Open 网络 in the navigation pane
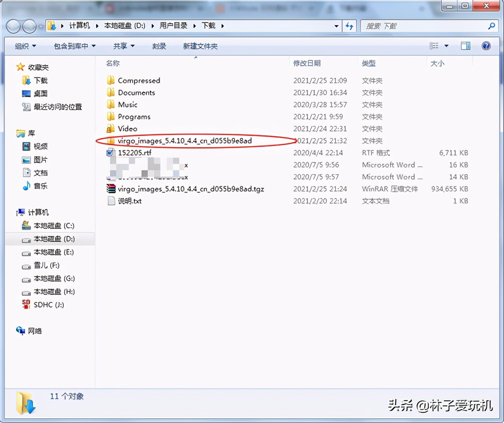 coord(35,331)
